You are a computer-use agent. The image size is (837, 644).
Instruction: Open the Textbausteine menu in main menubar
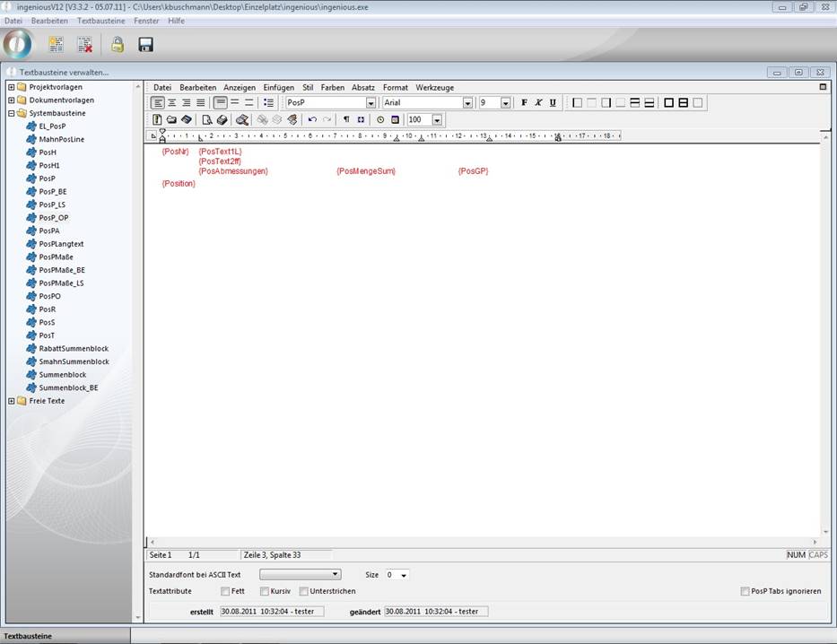pos(100,21)
